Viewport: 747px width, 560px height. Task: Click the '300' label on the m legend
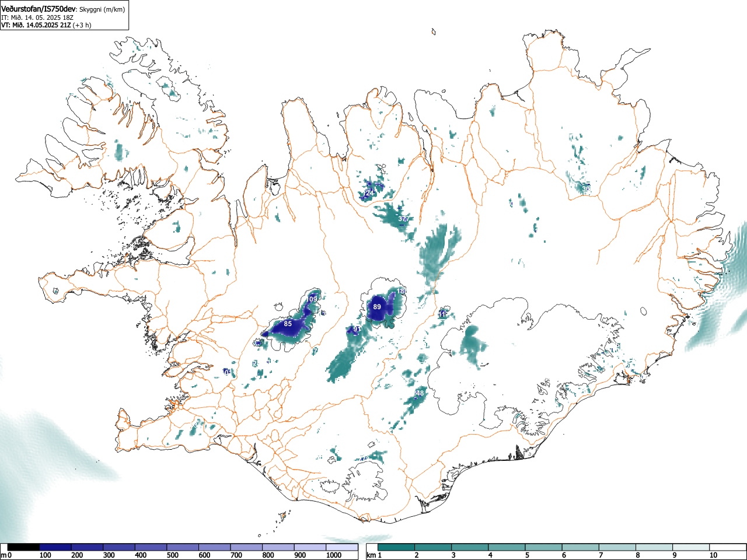[x=109, y=555]
